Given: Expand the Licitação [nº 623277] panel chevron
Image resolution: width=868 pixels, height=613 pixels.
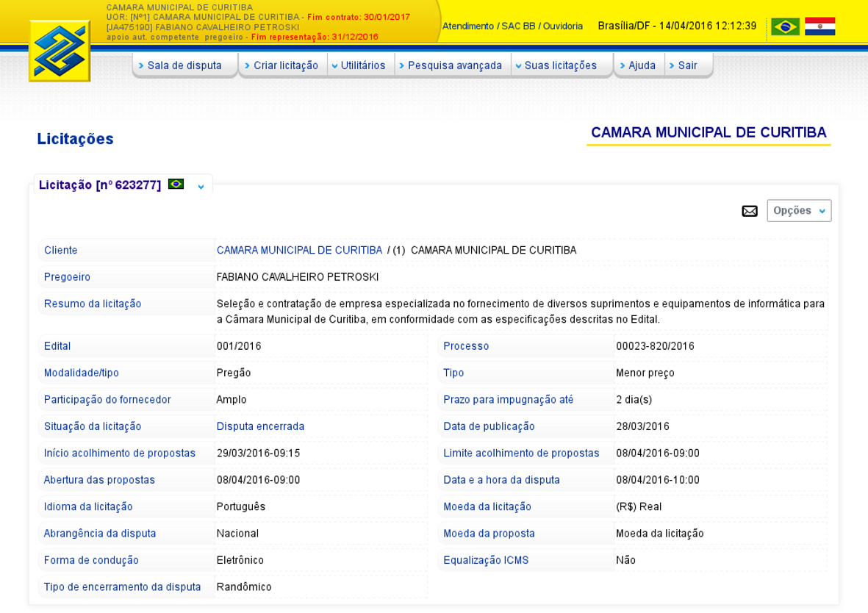Looking at the screenshot, I should [x=200, y=187].
